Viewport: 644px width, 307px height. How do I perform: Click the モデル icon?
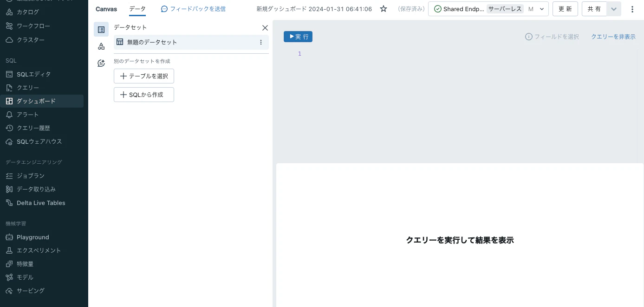[9, 277]
